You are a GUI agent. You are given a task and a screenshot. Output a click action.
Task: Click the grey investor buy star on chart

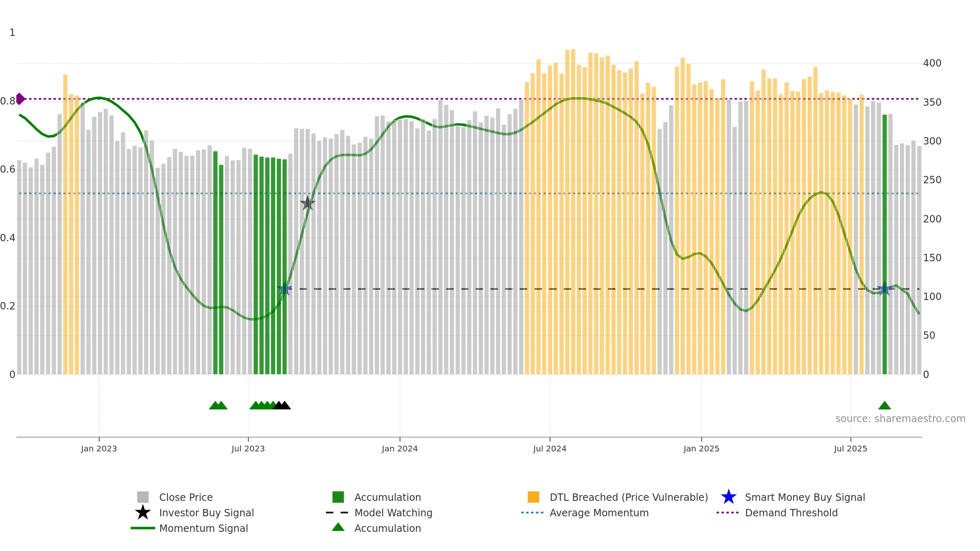307,203
